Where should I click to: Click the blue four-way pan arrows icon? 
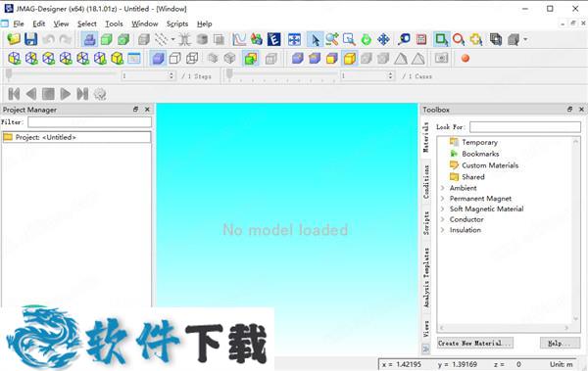[x=383, y=39]
